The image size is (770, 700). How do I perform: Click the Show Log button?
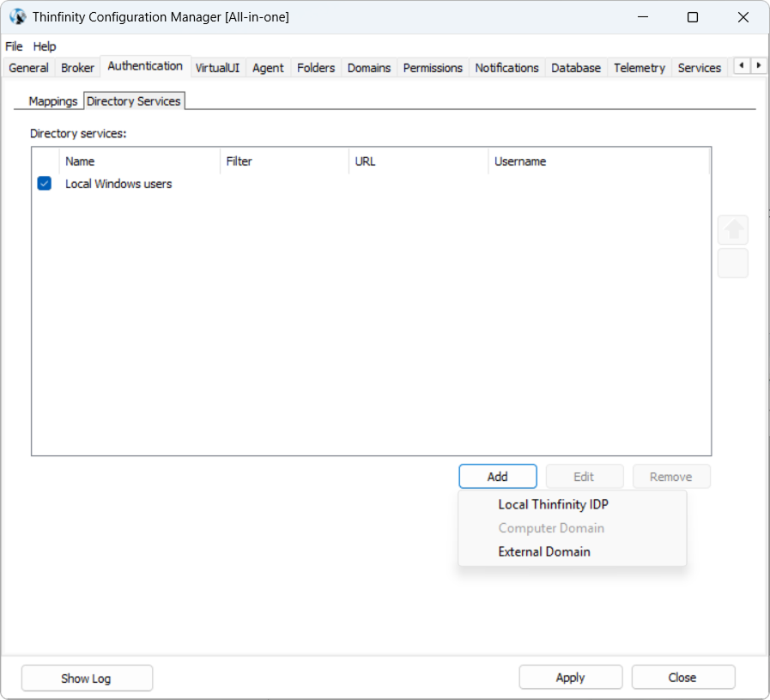tap(87, 679)
